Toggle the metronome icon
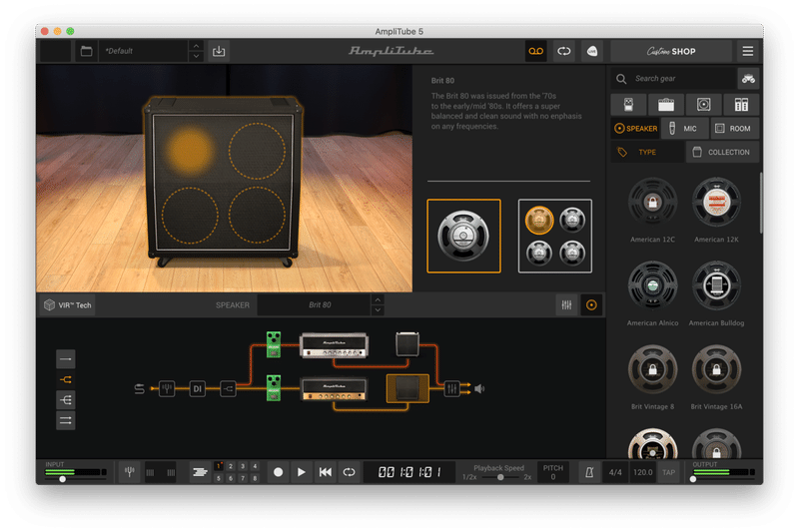799x532 pixels. point(589,472)
